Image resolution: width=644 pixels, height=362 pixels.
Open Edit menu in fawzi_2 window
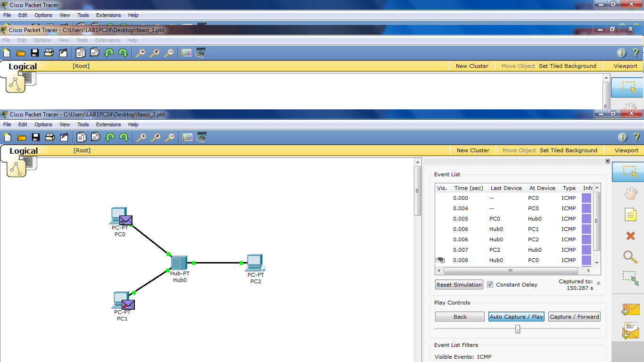(x=23, y=124)
